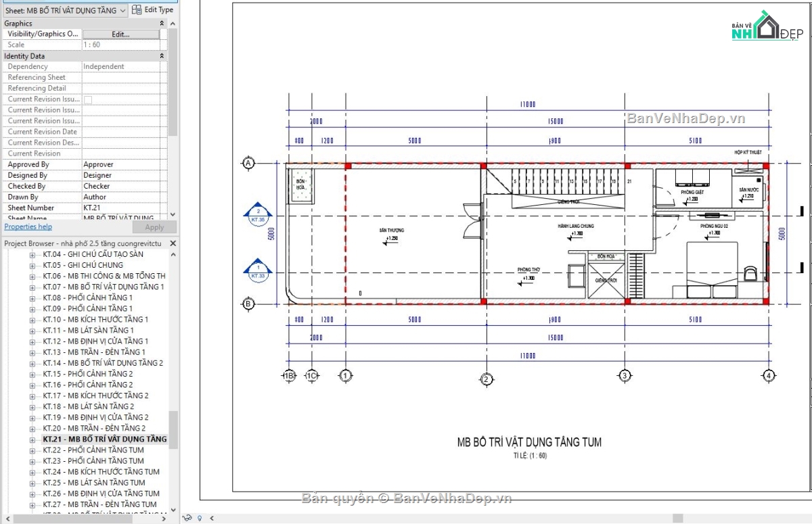Select section marker 1 KT.33 in drawing

click(256, 271)
